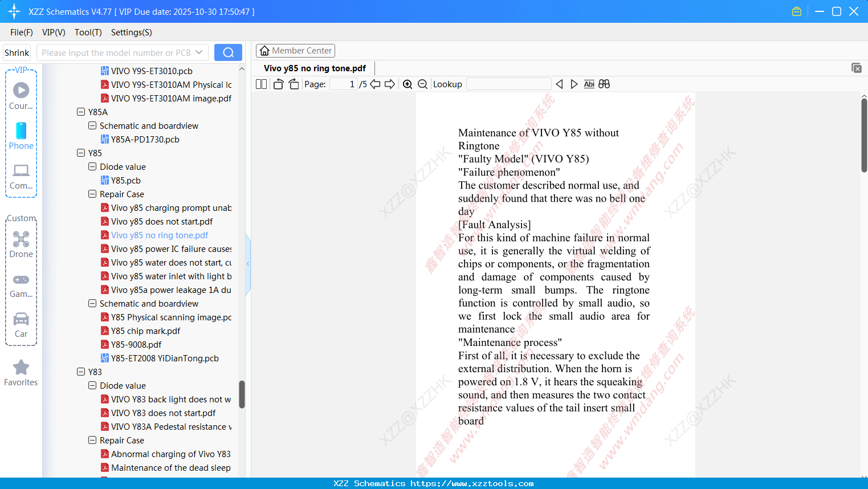This screenshot has width=868, height=489.
Task: Rotate the PDF page clockwise
Action: click(294, 84)
